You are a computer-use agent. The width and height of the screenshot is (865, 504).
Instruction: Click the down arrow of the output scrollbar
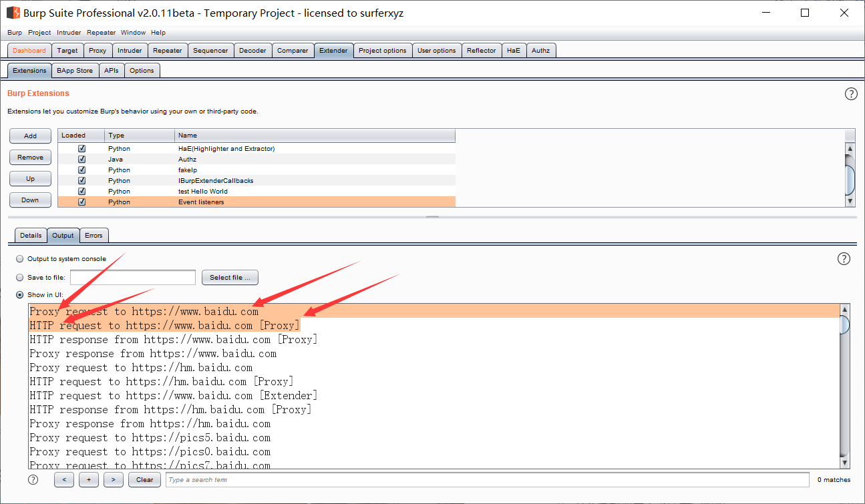click(845, 463)
